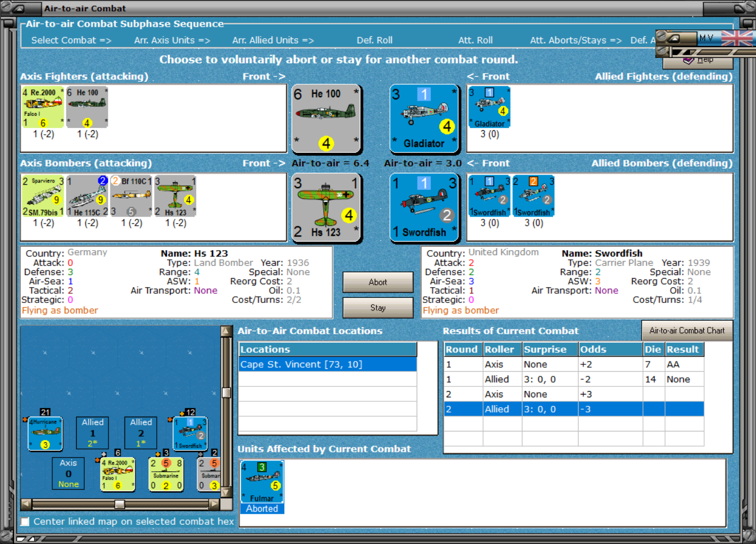The height and width of the screenshot is (544, 756).
Task: Click the yellow-green Submarine counter on the map
Action: tap(166, 474)
